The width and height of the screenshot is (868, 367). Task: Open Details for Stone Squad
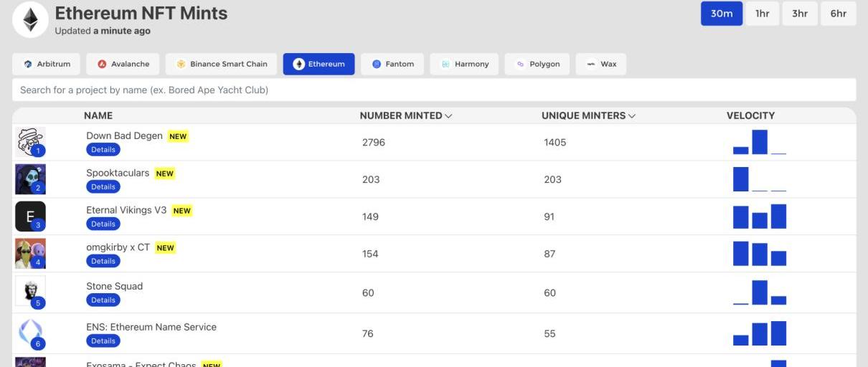pyautogui.click(x=103, y=300)
